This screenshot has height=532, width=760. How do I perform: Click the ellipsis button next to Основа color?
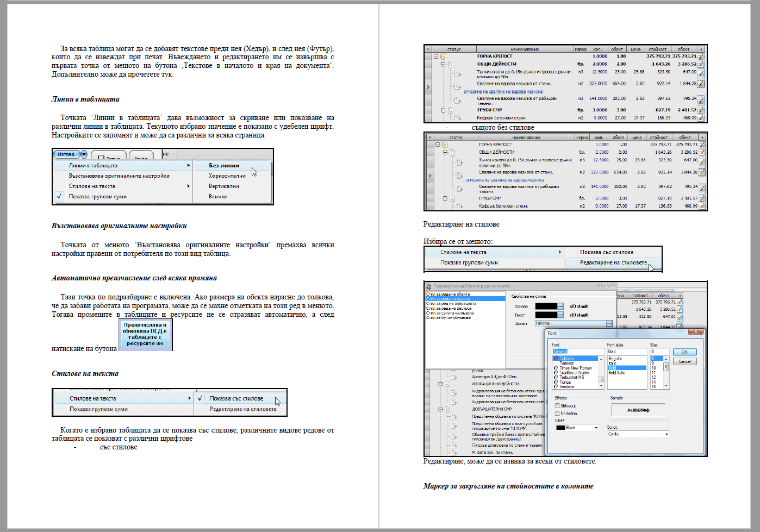pos(560,306)
